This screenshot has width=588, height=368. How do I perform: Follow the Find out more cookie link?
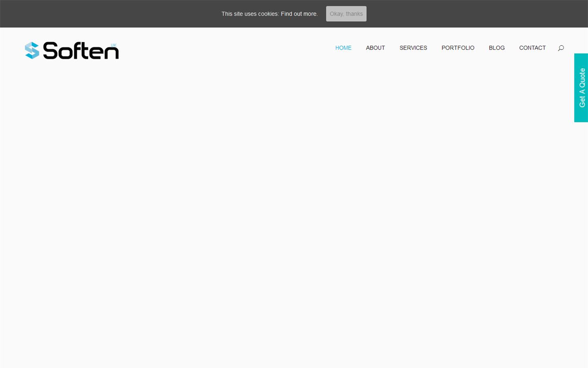(299, 14)
